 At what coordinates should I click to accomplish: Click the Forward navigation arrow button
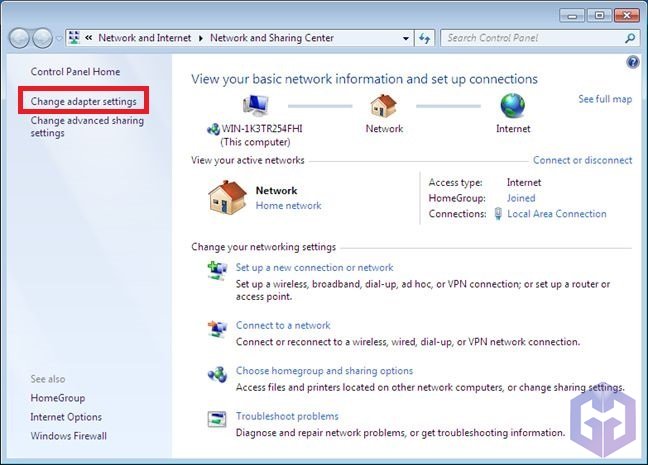coord(42,38)
